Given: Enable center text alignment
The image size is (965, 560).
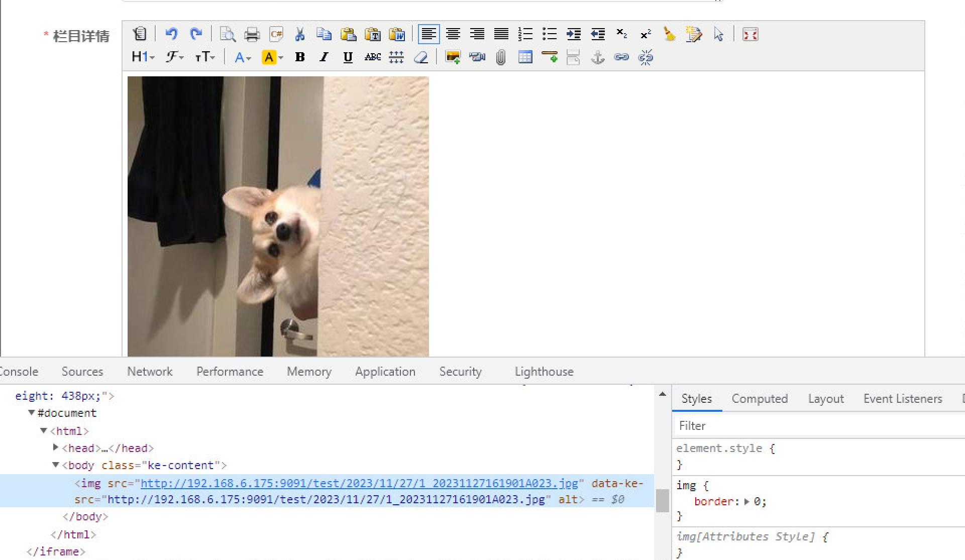Looking at the screenshot, I should coord(453,34).
